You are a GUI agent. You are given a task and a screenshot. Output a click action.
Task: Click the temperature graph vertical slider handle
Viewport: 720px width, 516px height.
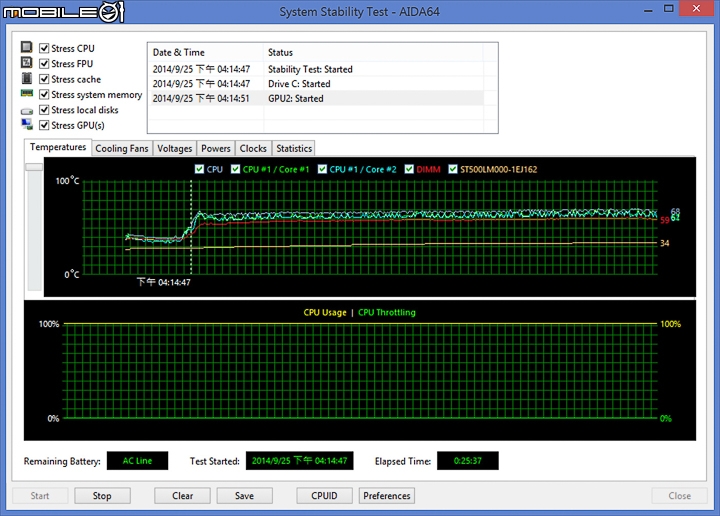pyautogui.click(x=34, y=167)
